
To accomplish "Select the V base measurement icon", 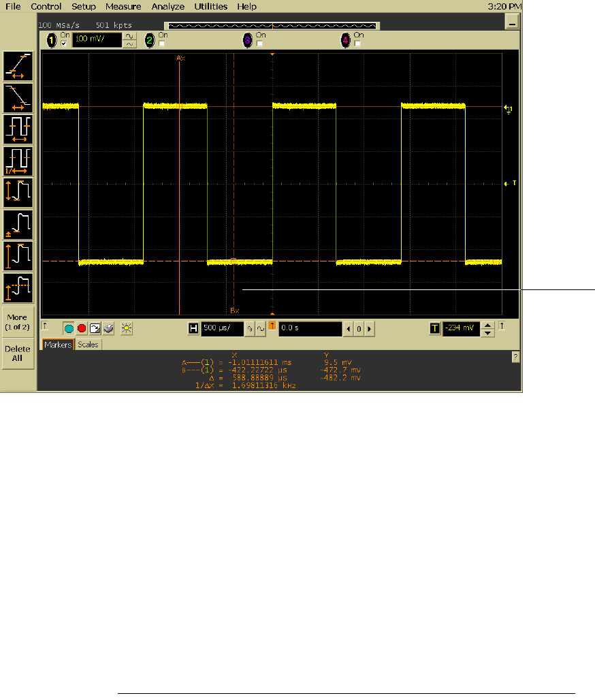I will [18, 224].
